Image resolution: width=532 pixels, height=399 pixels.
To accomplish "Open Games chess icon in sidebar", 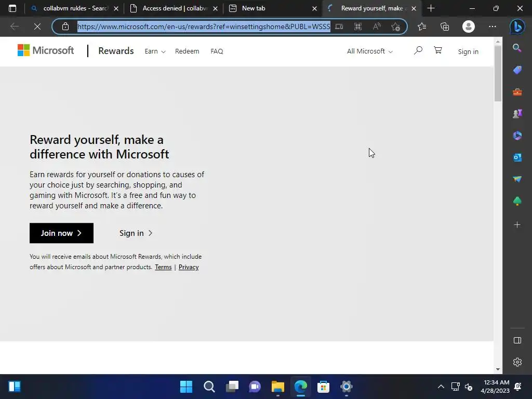I will (x=517, y=114).
